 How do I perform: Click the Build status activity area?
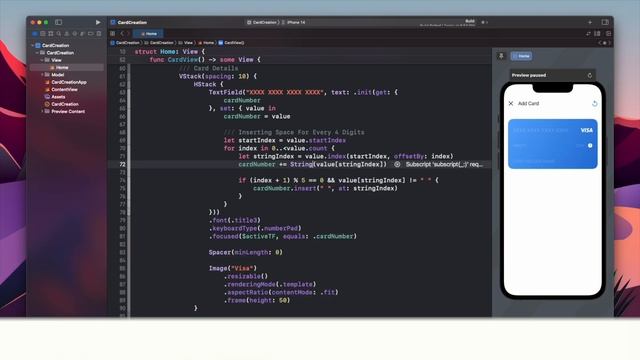pyautogui.click(x=447, y=22)
